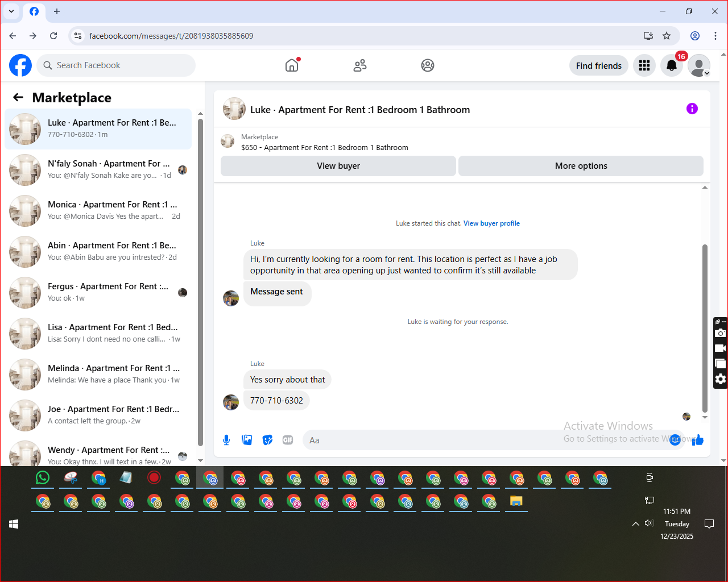Screen dimensions: 728x582
Task: Select the Facebook browser tab
Action: tap(34, 11)
